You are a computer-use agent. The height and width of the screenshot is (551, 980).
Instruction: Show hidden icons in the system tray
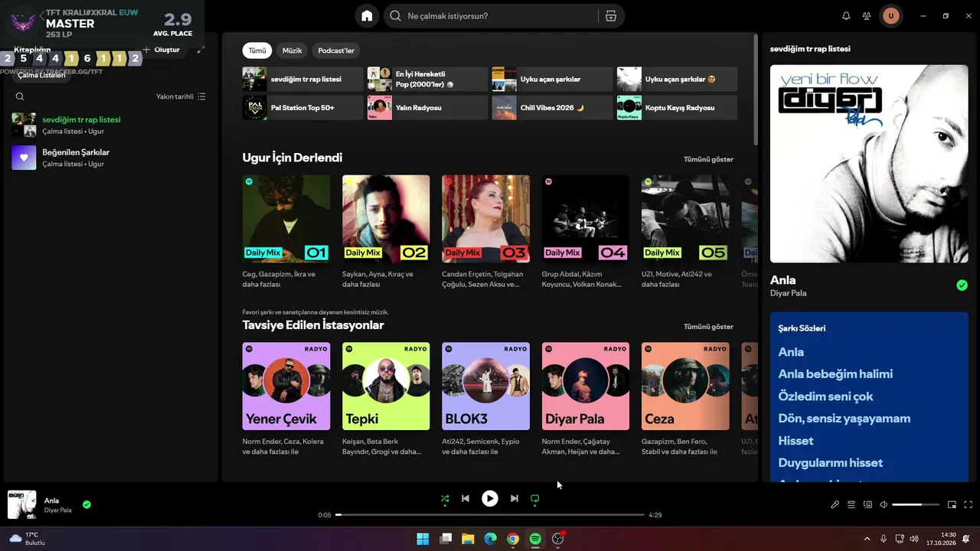pyautogui.click(x=867, y=539)
